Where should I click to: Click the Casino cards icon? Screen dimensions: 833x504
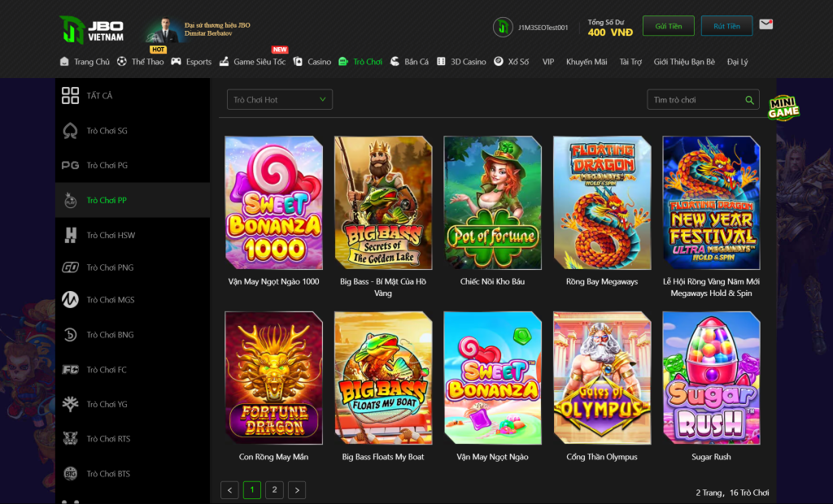point(298,62)
